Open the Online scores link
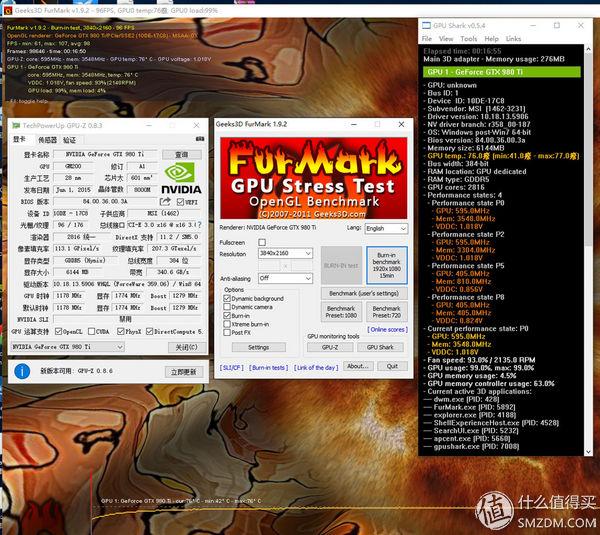The width and height of the screenshot is (600, 535). pos(388,329)
